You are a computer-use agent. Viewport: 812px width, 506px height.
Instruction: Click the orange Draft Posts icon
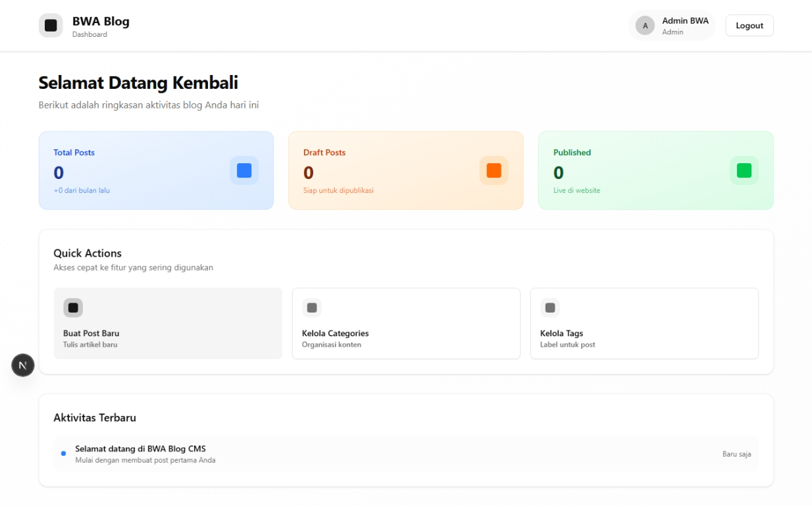tap(494, 170)
